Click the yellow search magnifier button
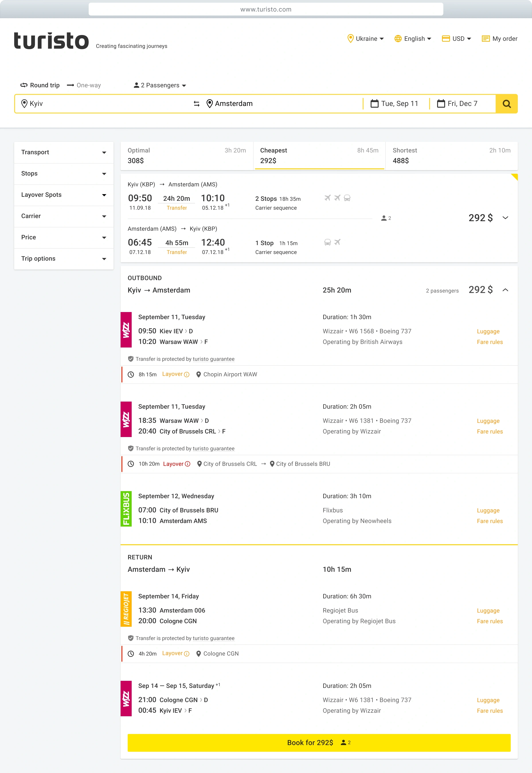 [506, 104]
